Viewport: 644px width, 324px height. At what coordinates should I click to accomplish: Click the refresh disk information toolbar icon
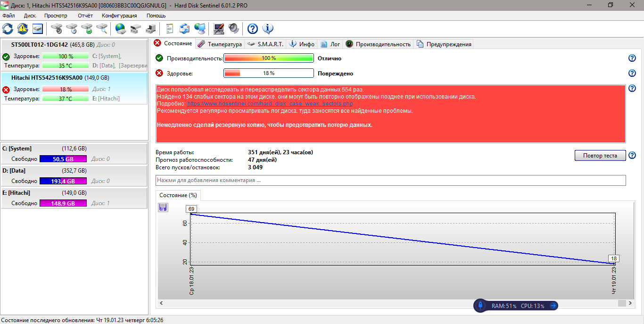coord(8,29)
